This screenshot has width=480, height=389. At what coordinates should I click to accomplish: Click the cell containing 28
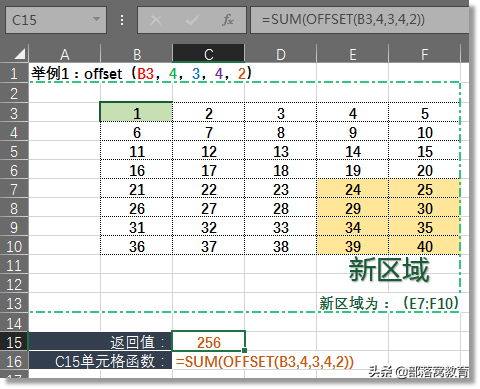[x=281, y=208]
